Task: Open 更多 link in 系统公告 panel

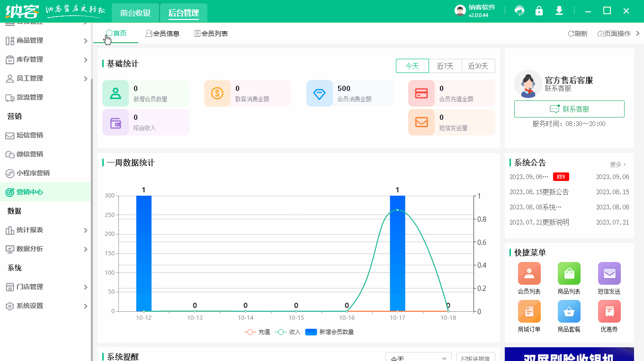Action: [617, 163]
